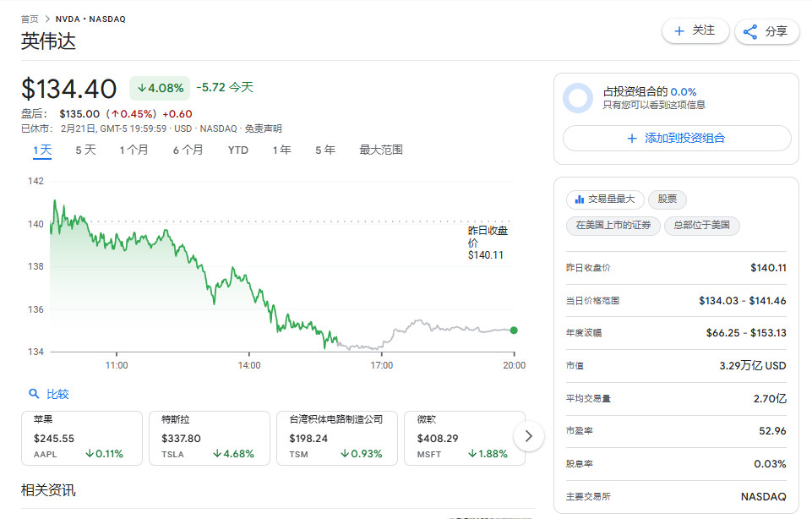This screenshot has width=812, height=519.
Task: Click the 股息率 value 0.03%
Action: pos(770,464)
